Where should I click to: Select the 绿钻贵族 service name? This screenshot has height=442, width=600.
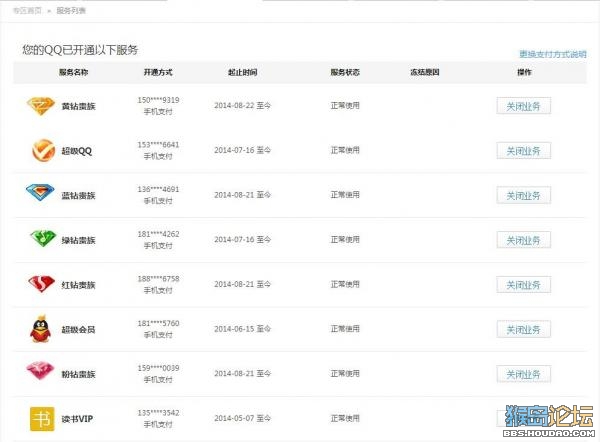coord(78,240)
